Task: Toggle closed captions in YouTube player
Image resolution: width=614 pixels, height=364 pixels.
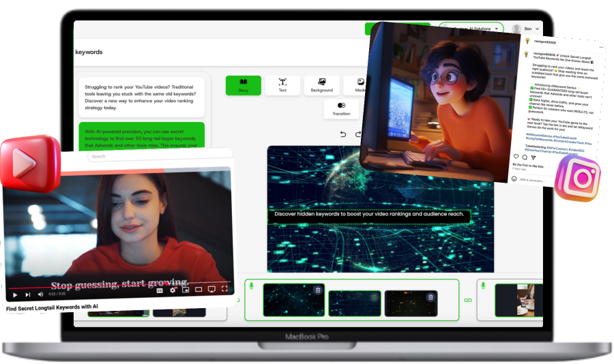Action: [160, 291]
